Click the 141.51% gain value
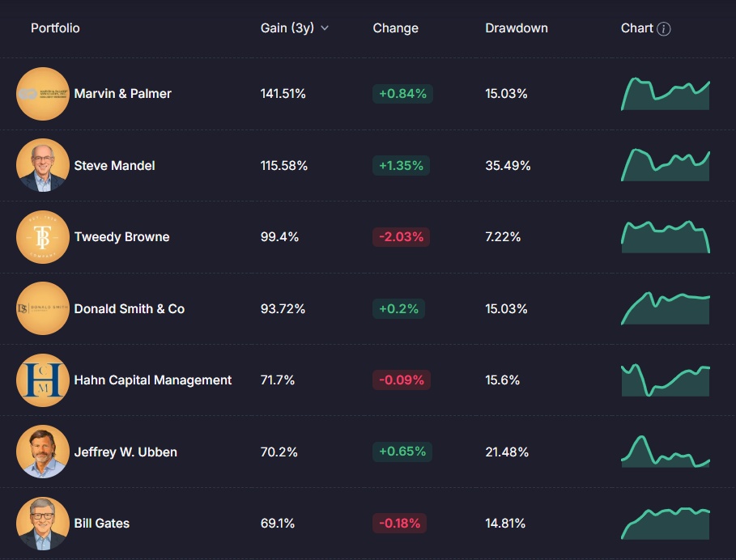The image size is (736, 560). coord(283,94)
